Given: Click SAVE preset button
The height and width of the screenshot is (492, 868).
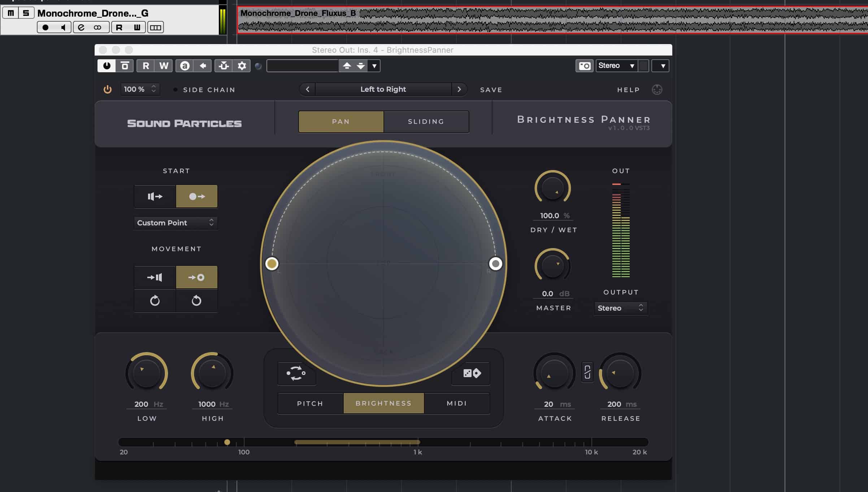Looking at the screenshot, I should (x=491, y=90).
